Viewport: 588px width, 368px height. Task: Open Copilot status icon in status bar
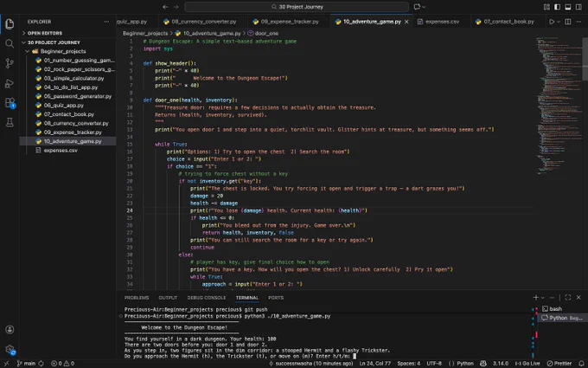(483, 363)
